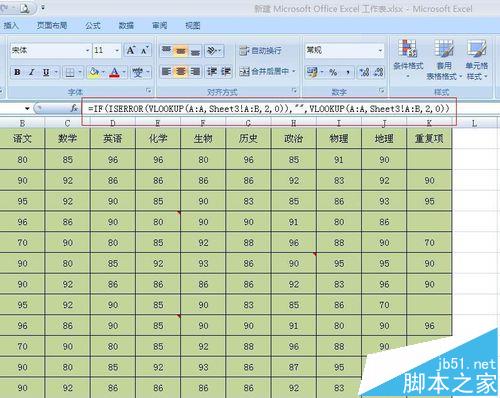Increase decimal places
The image size is (500, 398).
pyautogui.click(x=364, y=72)
